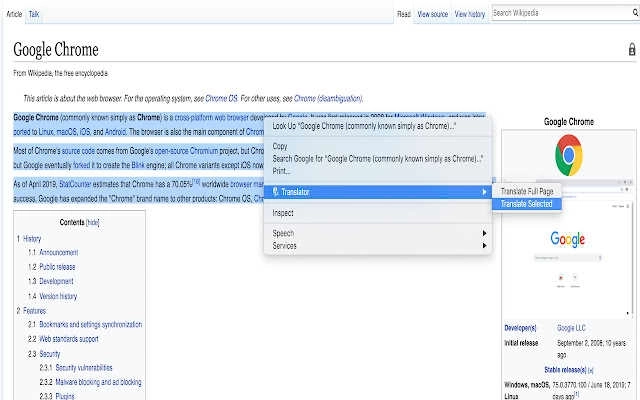Open the Translator submenu arrow
Image resolution: width=640 pixels, height=400 pixels.
[485, 192]
